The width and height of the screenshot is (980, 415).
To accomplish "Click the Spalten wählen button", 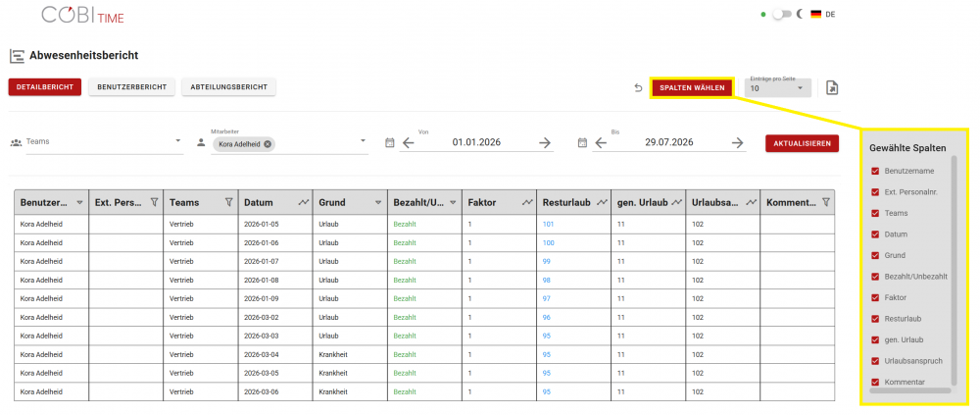I will (693, 88).
